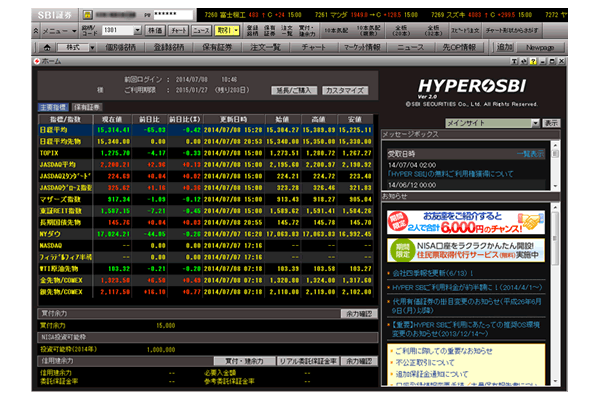Click the home icon in tab bar
Screen dimensions: 600x400
click(47, 47)
